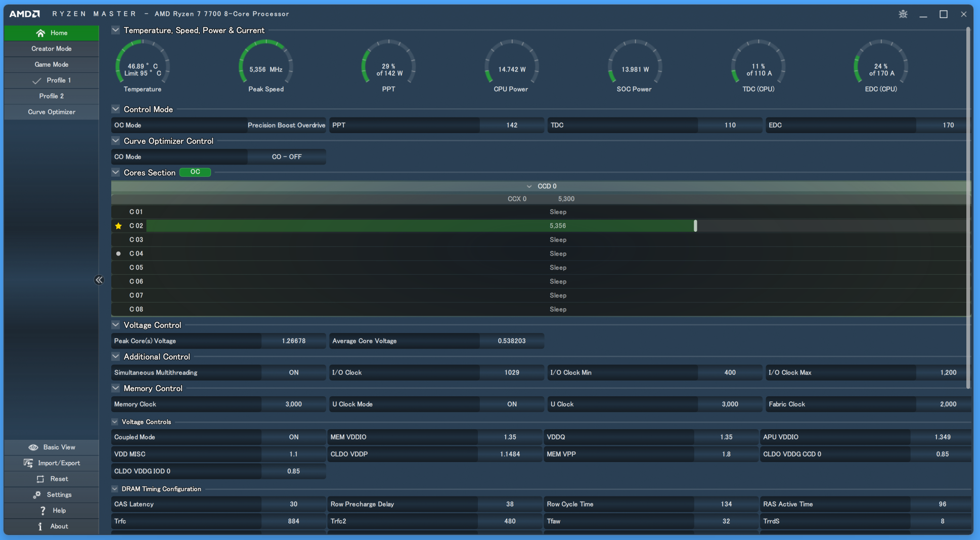Image resolution: width=980 pixels, height=540 pixels.
Task: Click the Profile 1 checkmark icon
Action: [36, 80]
